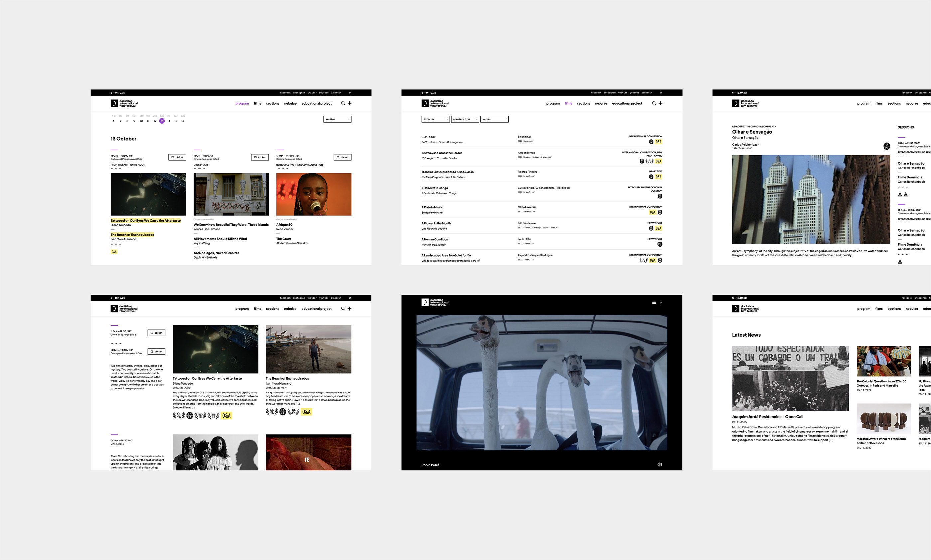Click A Landscaped Area Too Quiet for Me title
Image resolution: width=931 pixels, height=560 pixels.
click(x=446, y=256)
